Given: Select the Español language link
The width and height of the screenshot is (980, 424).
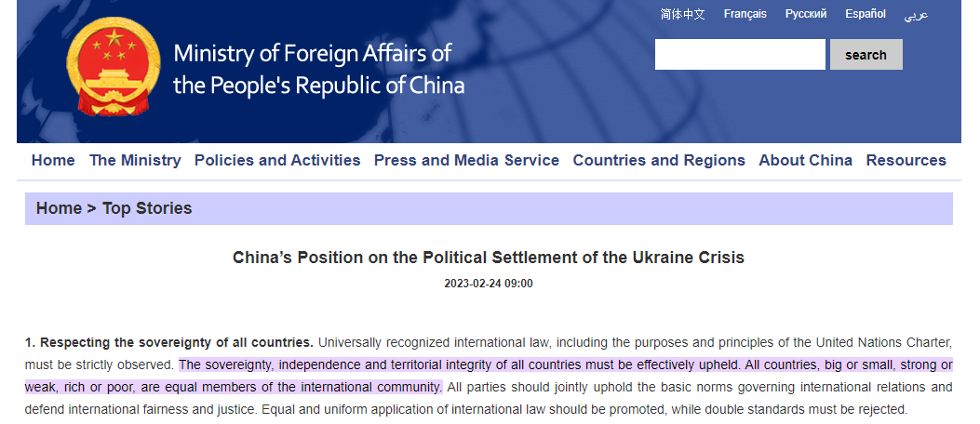Looking at the screenshot, I should tap(866, 14).
